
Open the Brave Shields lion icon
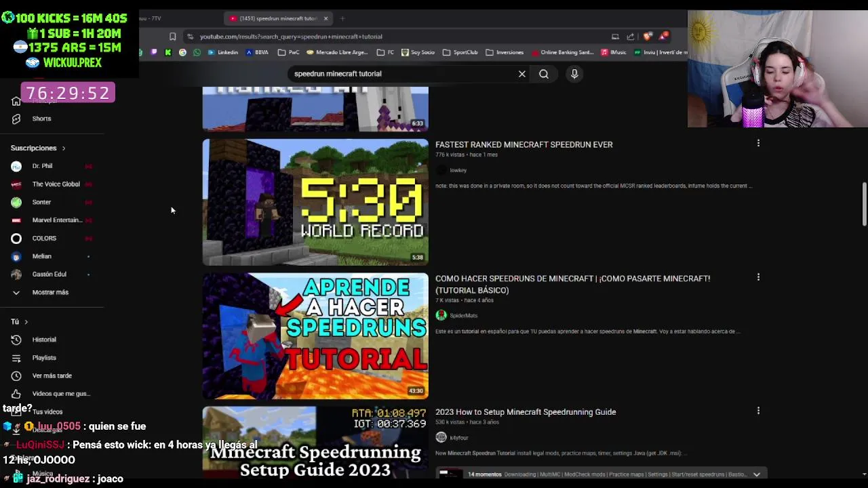[x=647, y=37]
